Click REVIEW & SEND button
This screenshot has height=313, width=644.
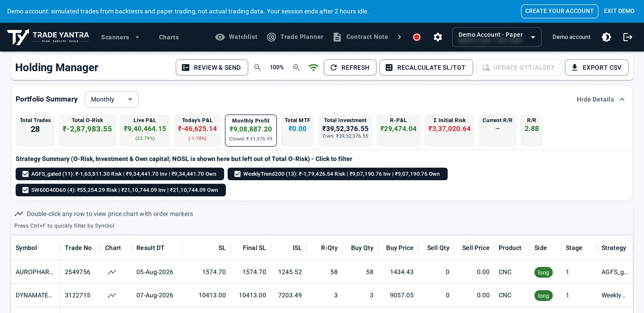pyautogui.click(x=212, y=68)
